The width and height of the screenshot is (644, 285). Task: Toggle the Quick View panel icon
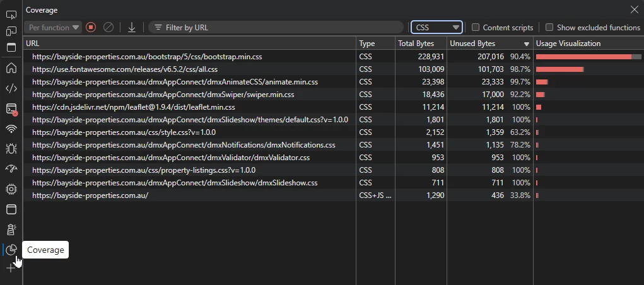[x=11, y=48]
